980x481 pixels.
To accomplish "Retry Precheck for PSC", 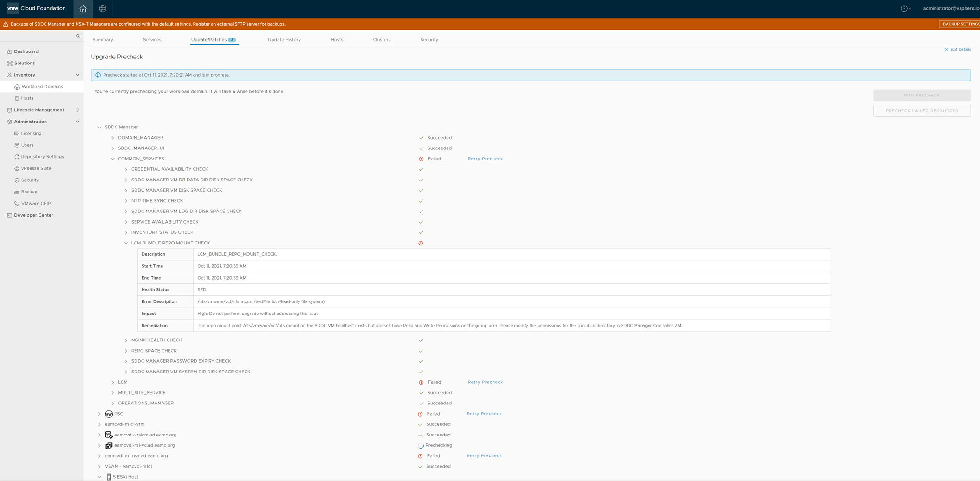I will pos(484,414).
